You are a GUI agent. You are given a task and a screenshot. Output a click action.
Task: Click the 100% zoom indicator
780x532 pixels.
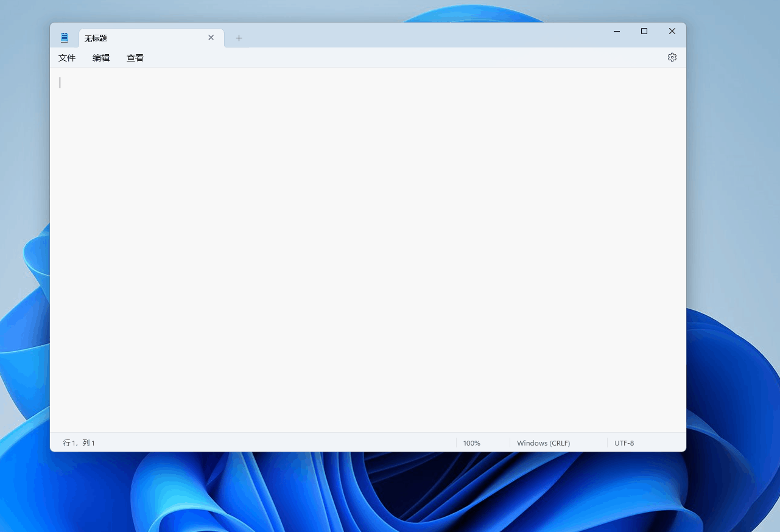point(471,443)
